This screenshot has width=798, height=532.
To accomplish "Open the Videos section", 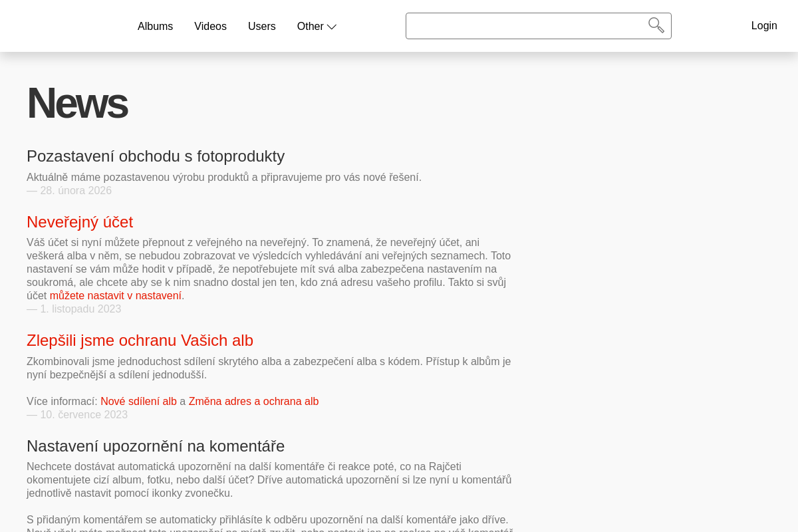I will 210,26.
